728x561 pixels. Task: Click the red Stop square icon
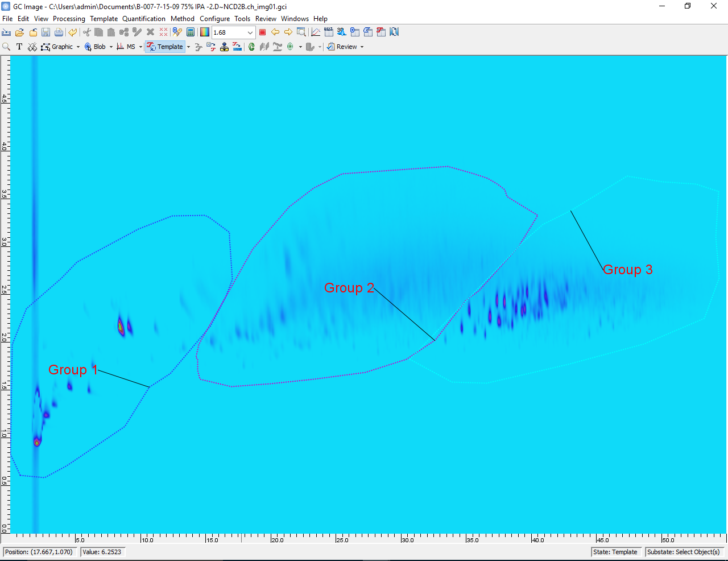tap(262, 32)
